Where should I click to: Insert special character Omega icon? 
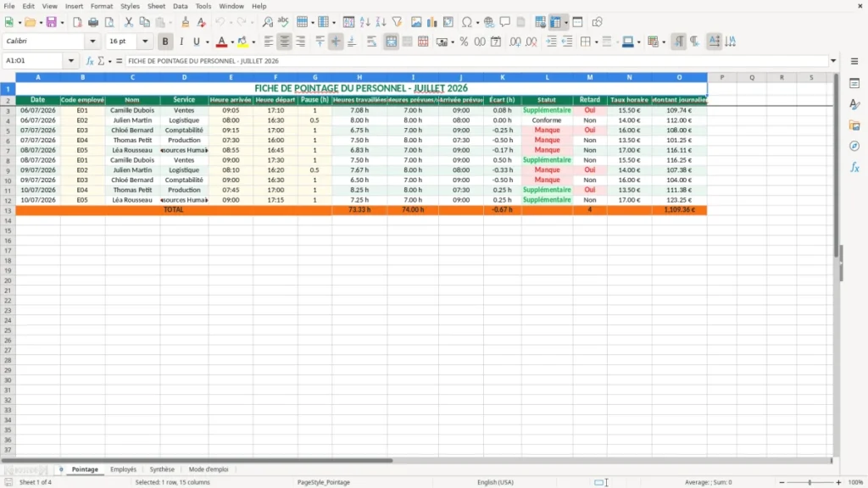[467, 22]
